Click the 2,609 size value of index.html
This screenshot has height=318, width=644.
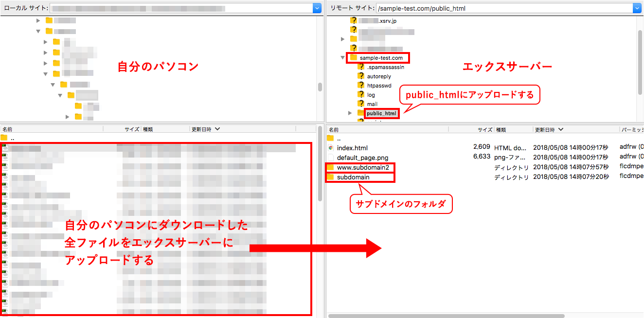click(482, 147)
